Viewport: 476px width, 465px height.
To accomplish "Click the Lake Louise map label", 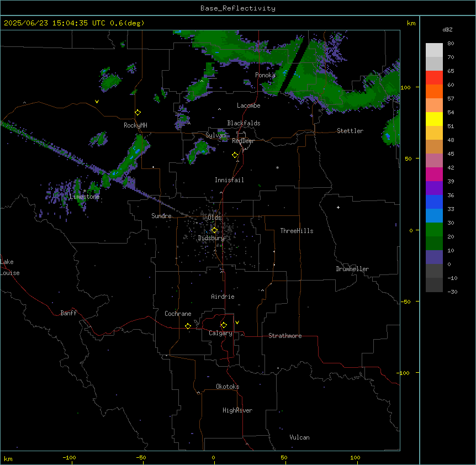I will tap(10, 267).
